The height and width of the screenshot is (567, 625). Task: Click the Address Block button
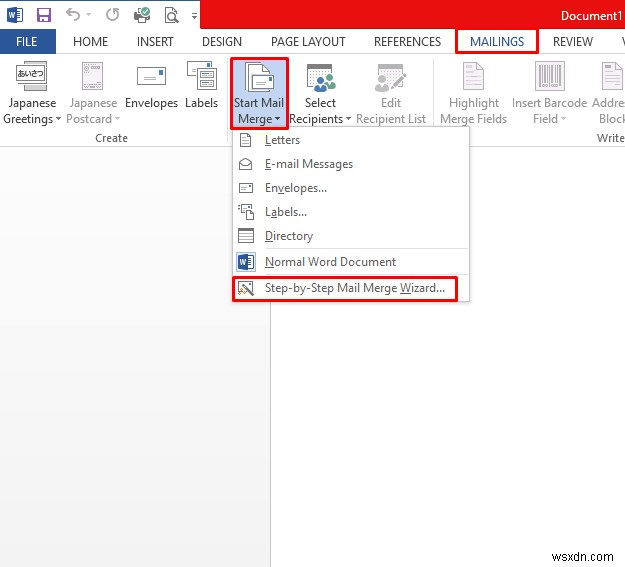pyautogui.click(x=608, y=93)
